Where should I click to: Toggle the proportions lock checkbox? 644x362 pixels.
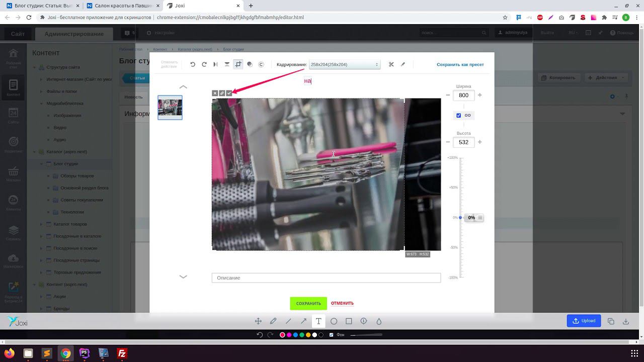pos(459,116)
